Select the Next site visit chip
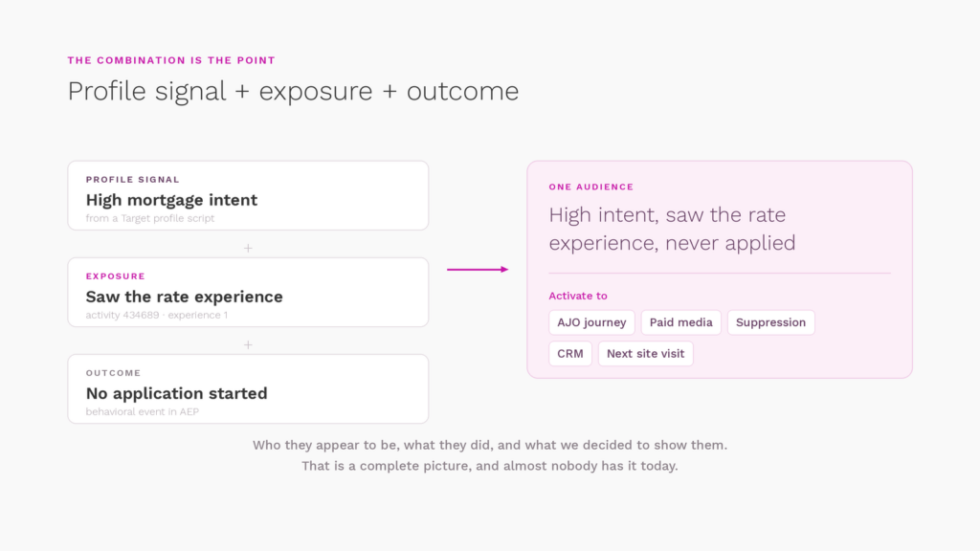The height and width of the screenshot is (551, 980). [645, 354]
